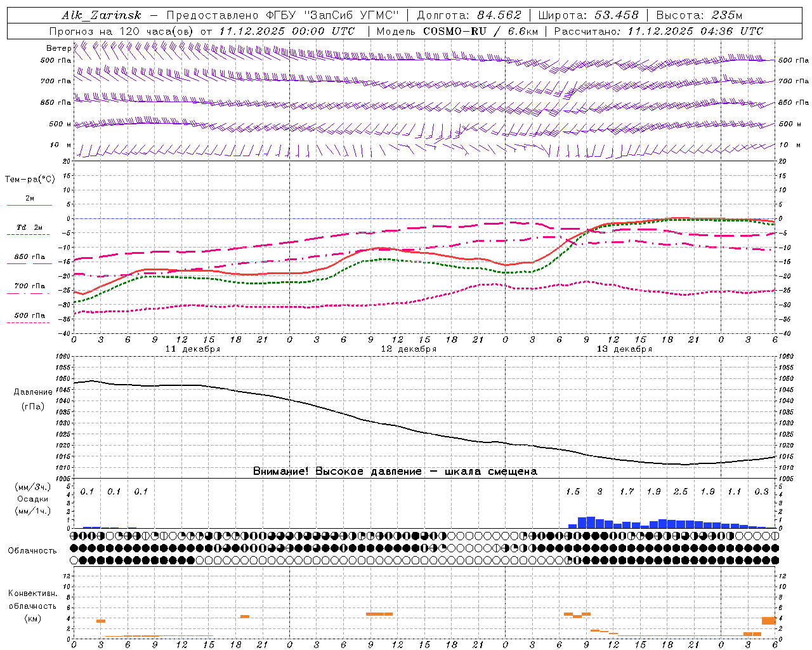Click the elevation text Высота: 235м

click(x=699, y=15)
